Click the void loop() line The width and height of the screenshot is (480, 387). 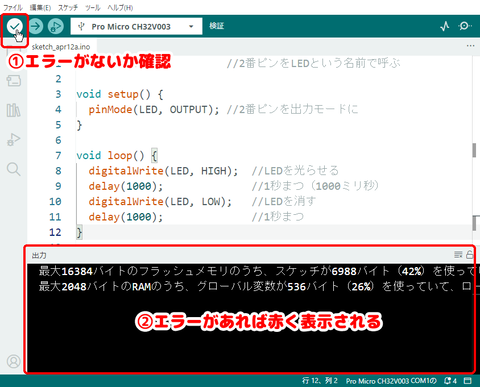pos(117,155)
